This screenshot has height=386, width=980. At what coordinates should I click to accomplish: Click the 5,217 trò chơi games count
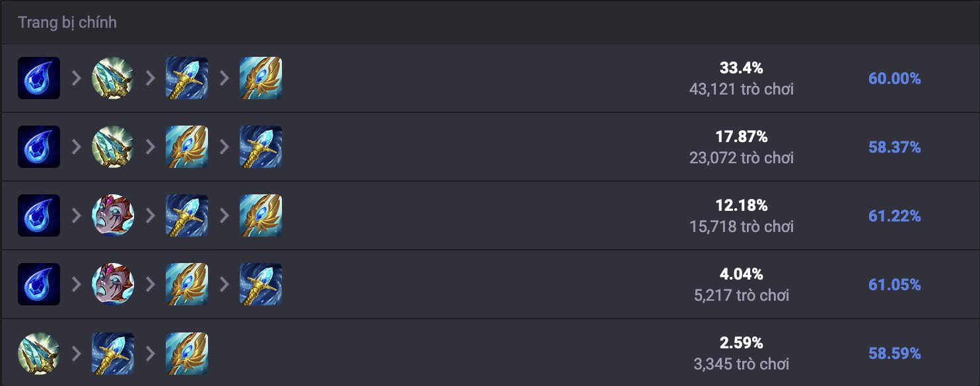741,295
